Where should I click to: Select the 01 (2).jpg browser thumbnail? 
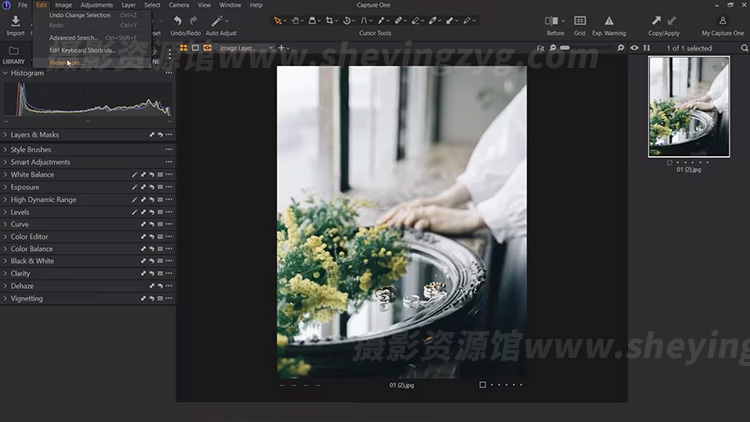click(x=688, y=106)
